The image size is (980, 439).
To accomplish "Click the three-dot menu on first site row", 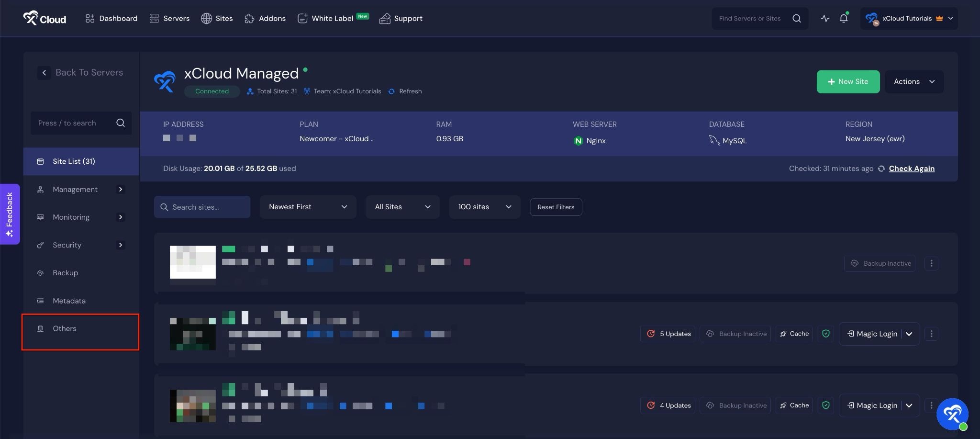I will tap(931, 263).
